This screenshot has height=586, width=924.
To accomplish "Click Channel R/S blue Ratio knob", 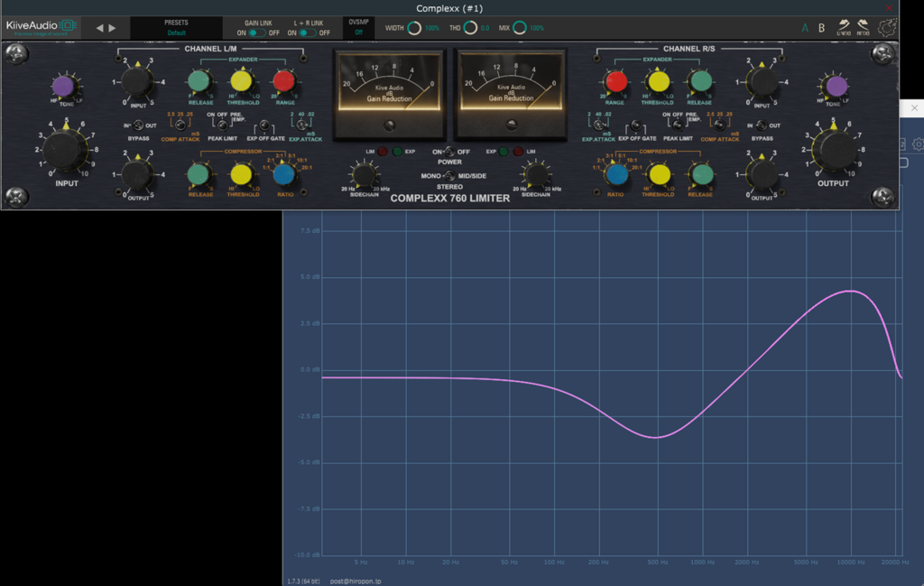I will pos(616,174).
